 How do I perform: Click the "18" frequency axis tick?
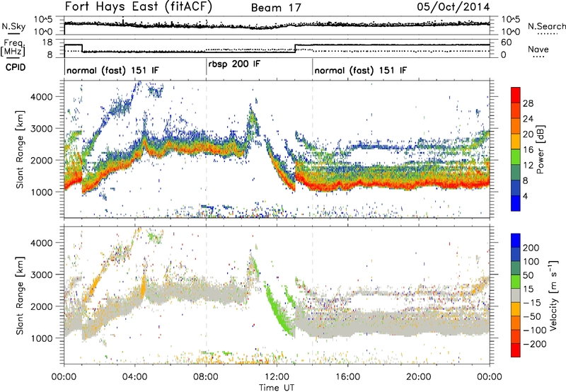pyautogui.click(x=47, y=42)
